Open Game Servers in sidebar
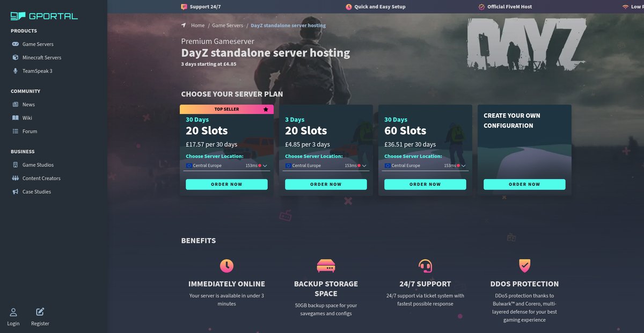This screenshot has width=644, height=333. coord(38,44)
